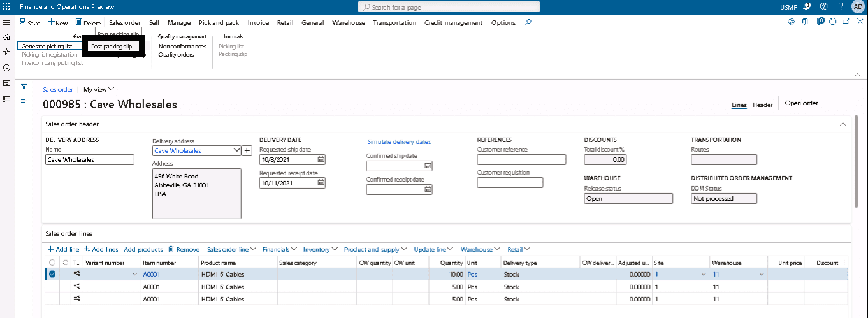Open form in new window
Image resolution: width=868 pixels, height=318 pixels.
pos(845,21)
